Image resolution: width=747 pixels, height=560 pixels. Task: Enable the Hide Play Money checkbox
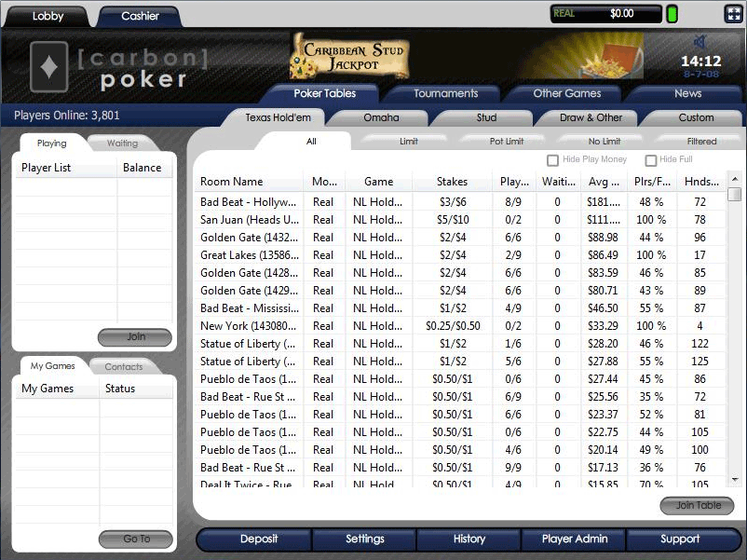coord(552,160)
